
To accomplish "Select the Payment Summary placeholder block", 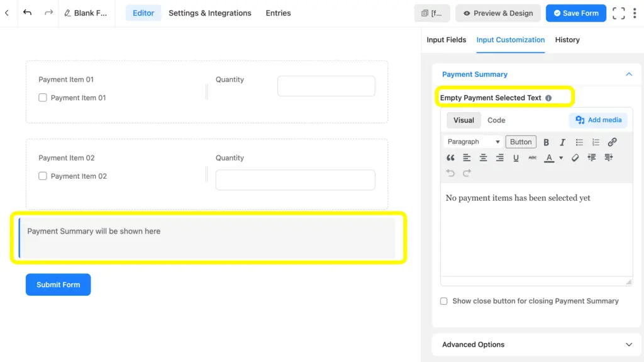I will (207, 238).
